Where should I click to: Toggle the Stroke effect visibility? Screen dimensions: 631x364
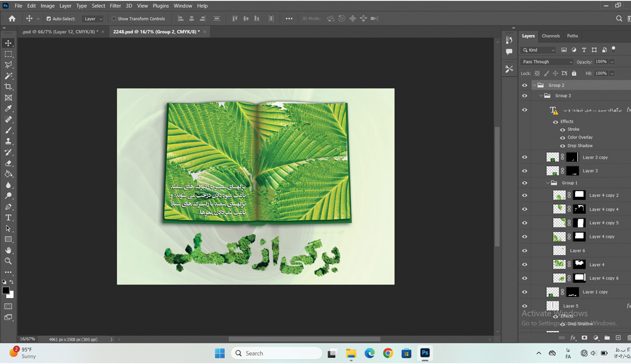[x=563, y=130]
